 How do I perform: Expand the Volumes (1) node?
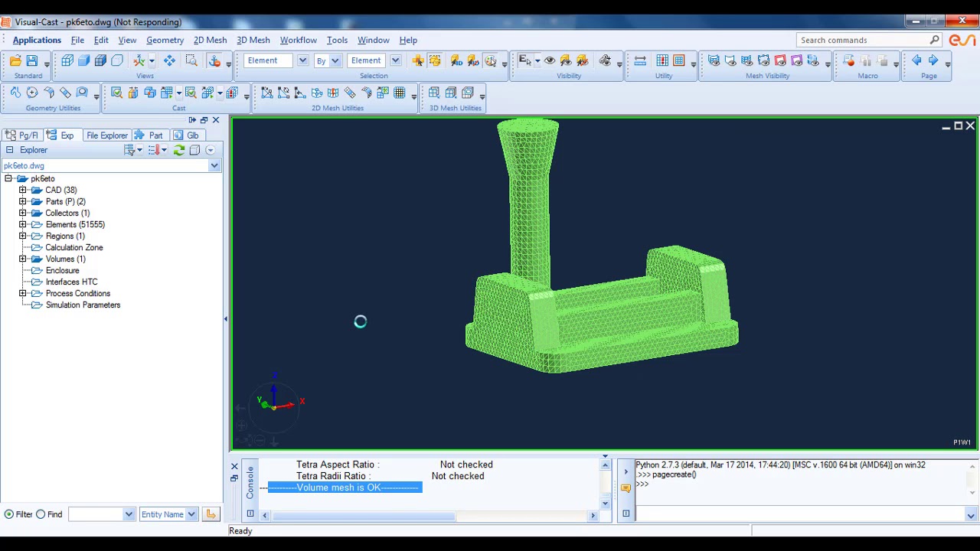tap(23, 259)
